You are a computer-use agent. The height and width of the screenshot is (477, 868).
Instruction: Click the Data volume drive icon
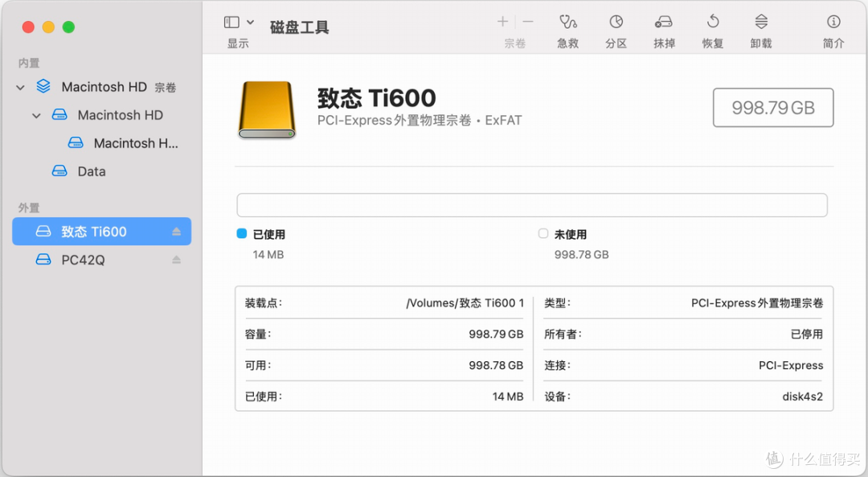tap(59, 171)
